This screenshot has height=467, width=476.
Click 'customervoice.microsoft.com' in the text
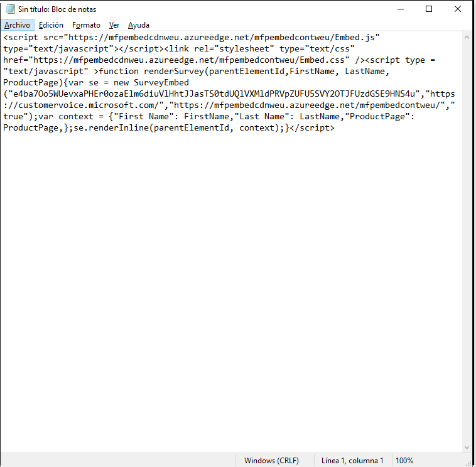point(86,105)
